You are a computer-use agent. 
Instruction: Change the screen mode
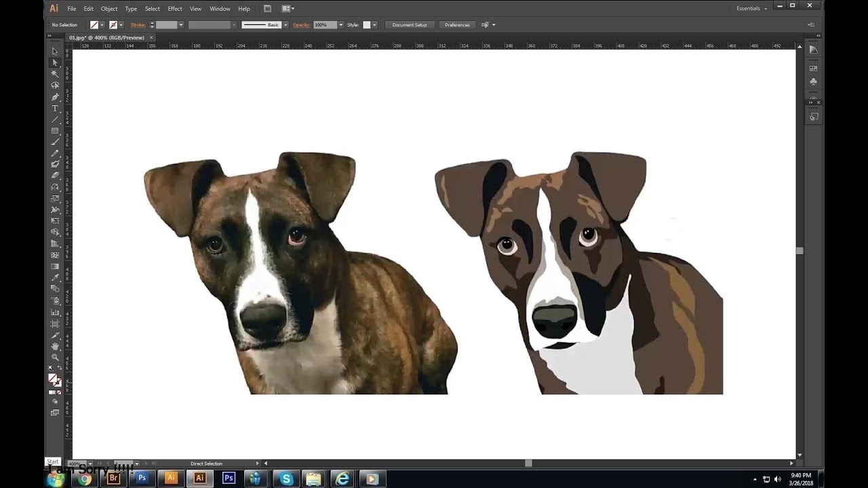(x=55, y=412)
